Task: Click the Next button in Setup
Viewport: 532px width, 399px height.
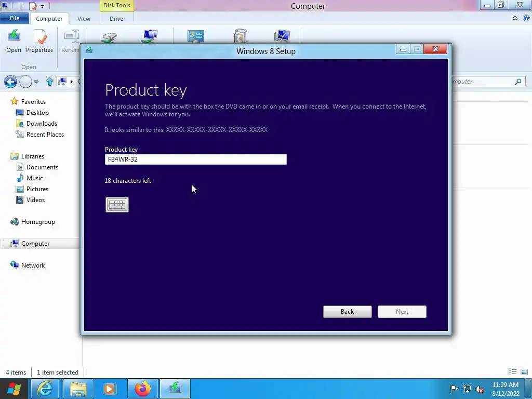Action: pos(402,312)
